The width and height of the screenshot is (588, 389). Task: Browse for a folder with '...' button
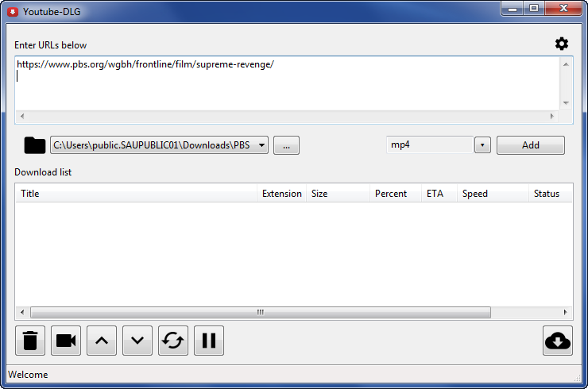pyautogui.click(x=287, y=145)
